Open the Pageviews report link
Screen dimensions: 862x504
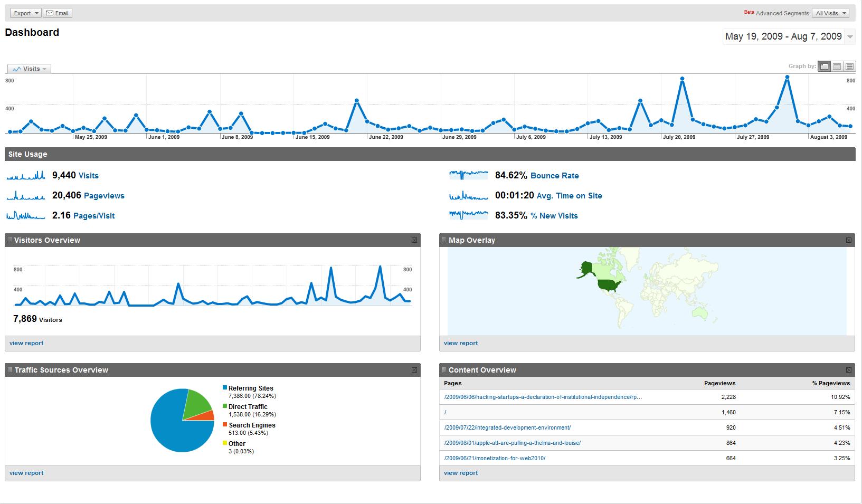[x=104, y=196]
